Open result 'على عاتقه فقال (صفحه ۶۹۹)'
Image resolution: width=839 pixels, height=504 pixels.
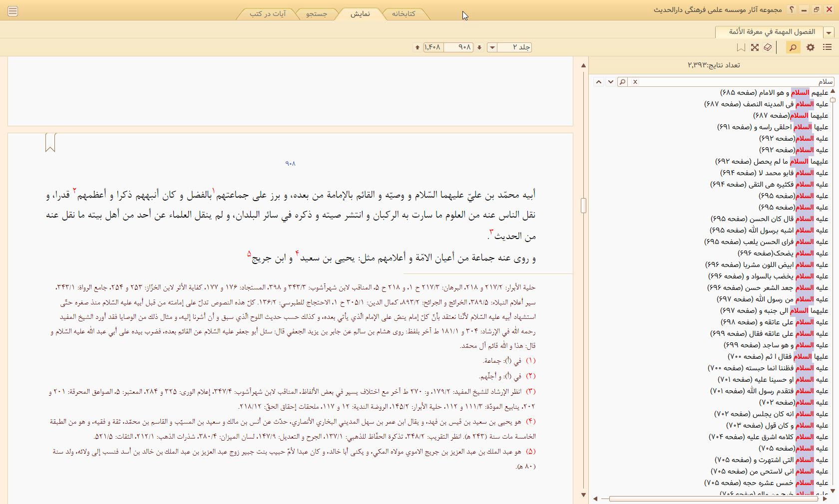point(769,333)
